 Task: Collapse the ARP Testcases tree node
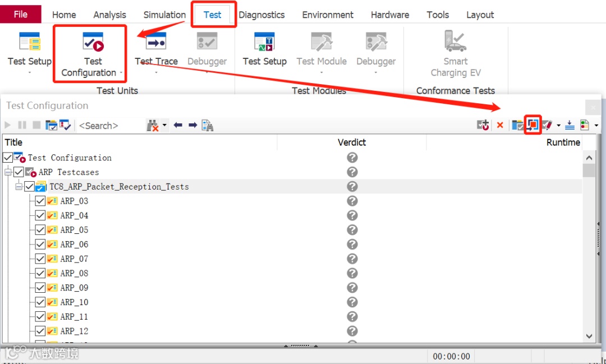tap(8, 172)
